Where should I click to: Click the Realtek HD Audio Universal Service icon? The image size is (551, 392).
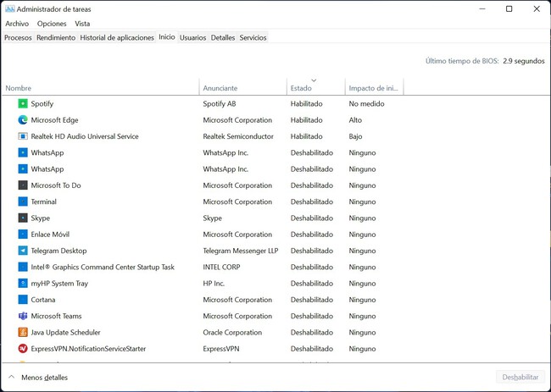tap(23, 136)
